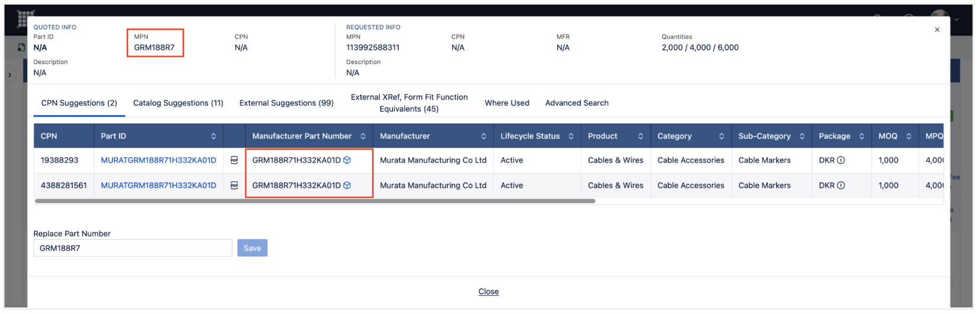This screenshot has width=980, height=314.
Task: Focus the Replace Part Number field
Action: point(133,248)
